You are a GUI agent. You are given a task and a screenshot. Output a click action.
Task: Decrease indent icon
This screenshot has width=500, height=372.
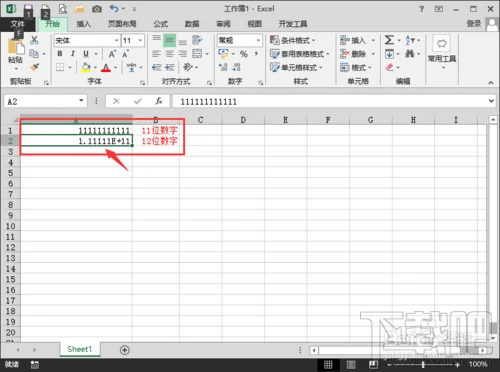click(x=157, y=67)
